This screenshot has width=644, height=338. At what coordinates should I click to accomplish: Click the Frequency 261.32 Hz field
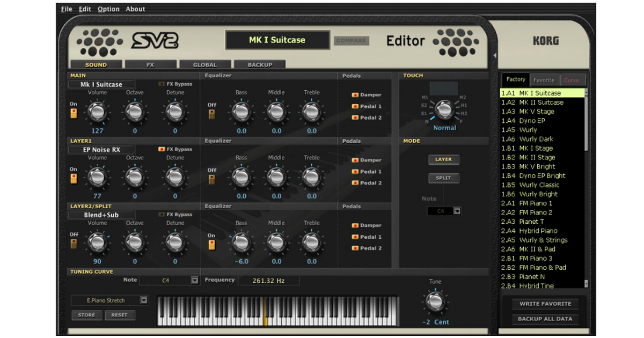coord(269,281)
